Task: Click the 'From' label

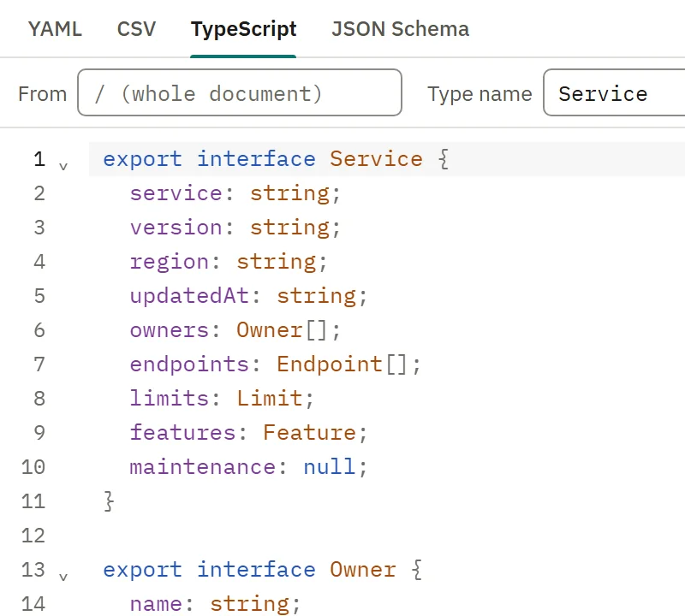Action: 42,94
